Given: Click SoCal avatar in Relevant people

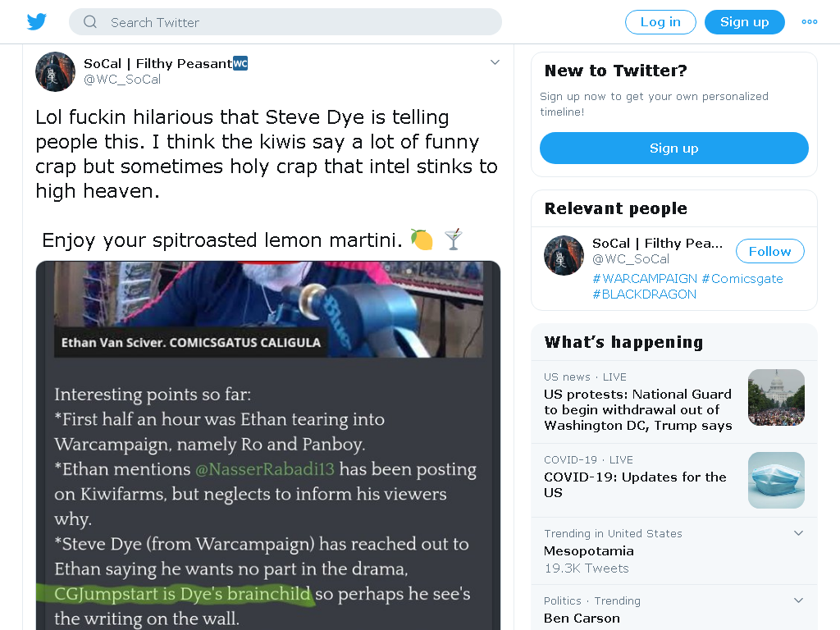Looking at the screenshot, I should point(564,256).
